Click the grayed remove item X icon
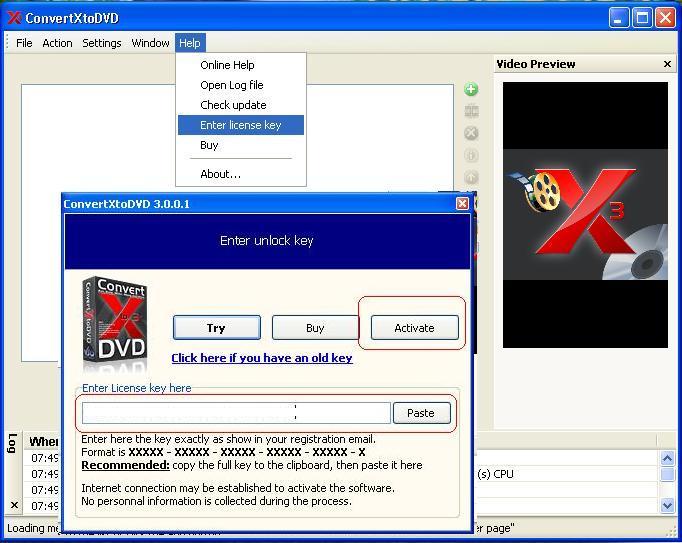The image size is (682, 543). (x=471, y=133)
